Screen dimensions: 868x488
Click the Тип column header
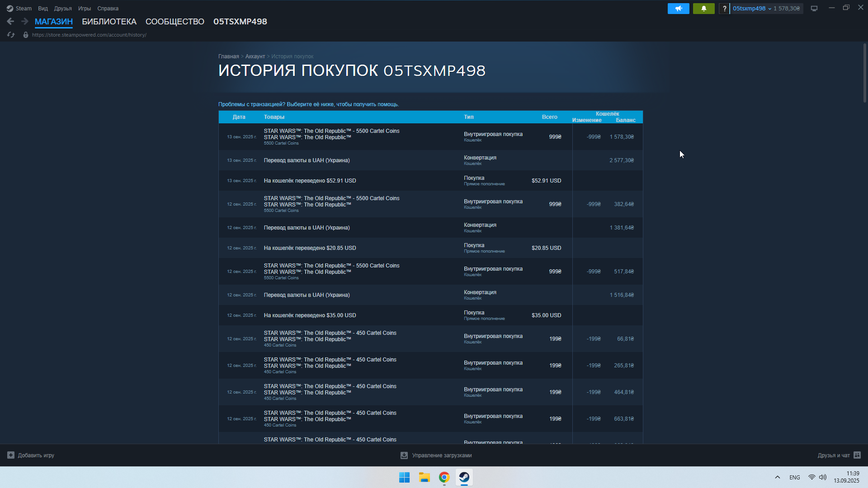coord(469,117)
